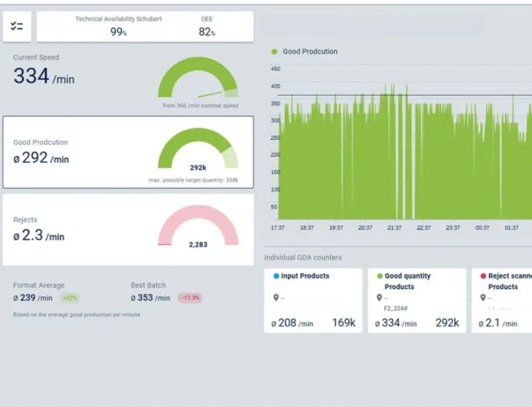Click the ø 208 /min Input Products rate
The image size is (532, 407).
(292, 323)
